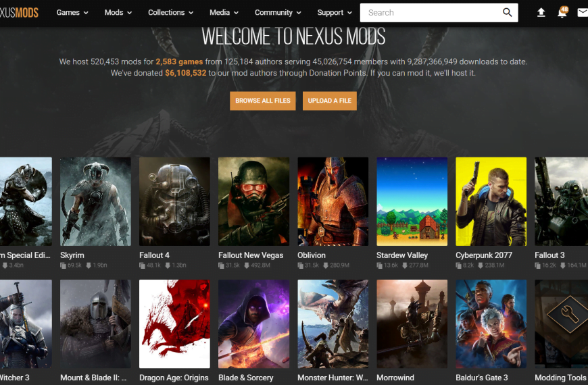Select the Witcher 3 cover art
The image size is (588, 385).
pyautogui.click(x=26, y=324)
